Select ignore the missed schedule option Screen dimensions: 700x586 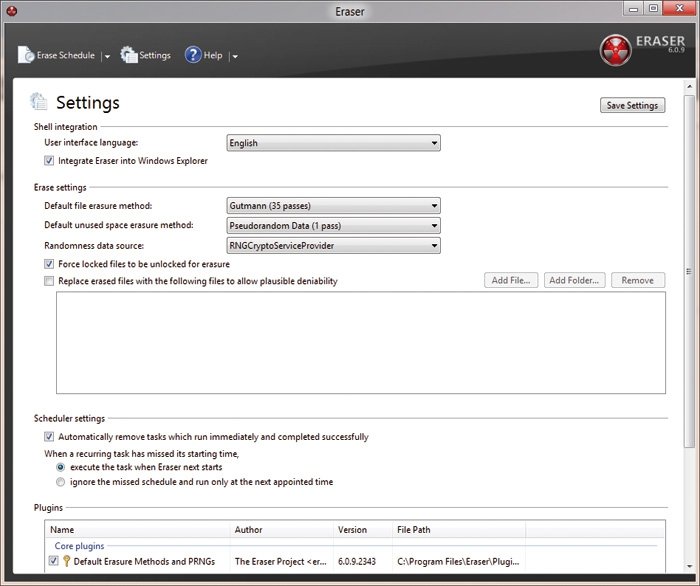[x=61, y=482]
